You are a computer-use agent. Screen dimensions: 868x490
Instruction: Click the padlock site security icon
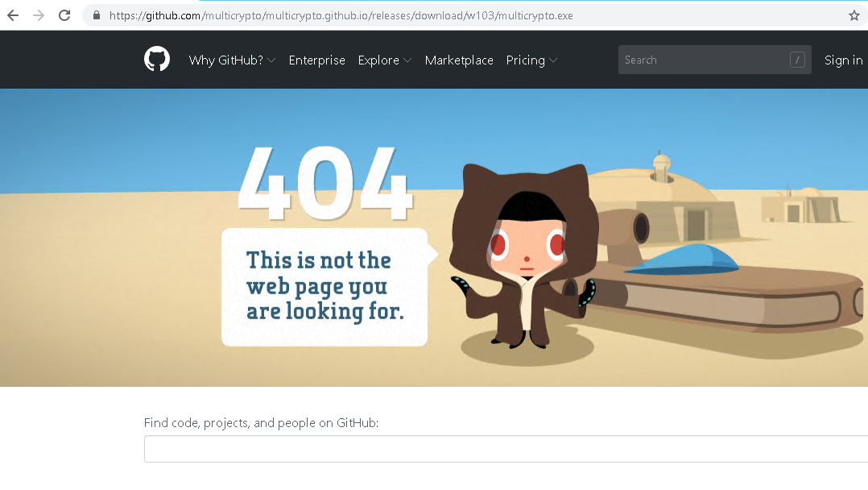tap(97, 15)
